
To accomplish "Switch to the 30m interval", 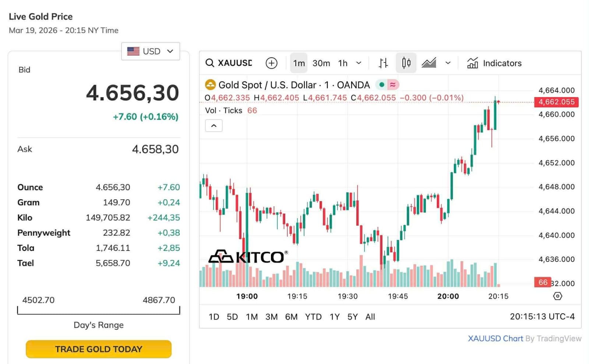I will pyautogui.click(x=321, y=63).
